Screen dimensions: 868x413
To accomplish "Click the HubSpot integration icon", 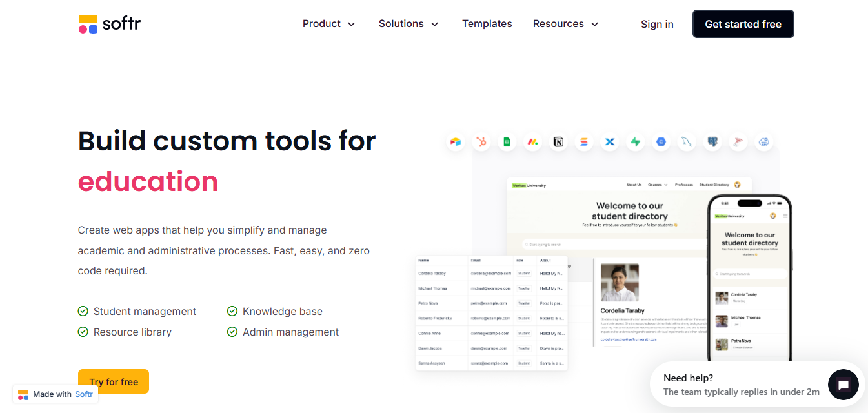I will (x=481, y=142).
